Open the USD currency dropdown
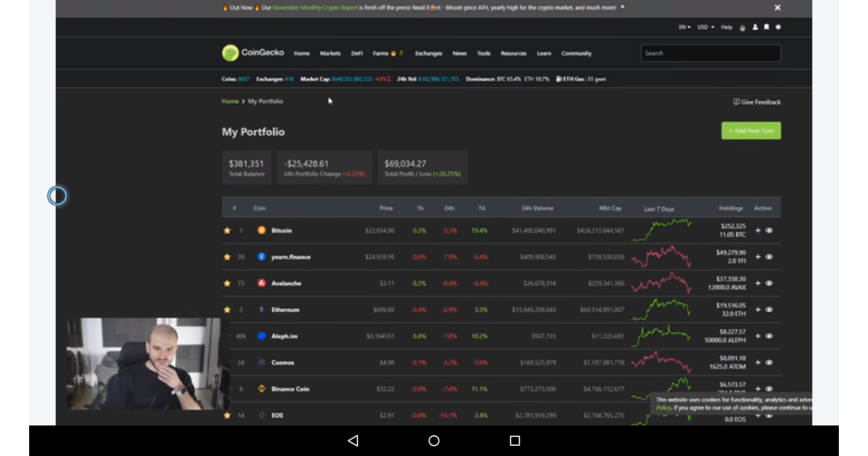The height and width of the screenshot is (456, 868). [x=705, y=27]
